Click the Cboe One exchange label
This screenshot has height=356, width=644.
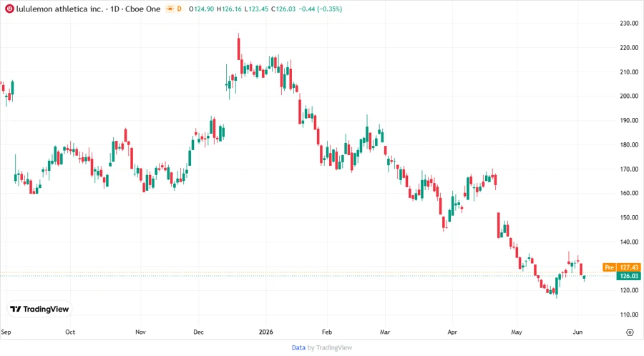pyautogui.click(x=142, y=9)
